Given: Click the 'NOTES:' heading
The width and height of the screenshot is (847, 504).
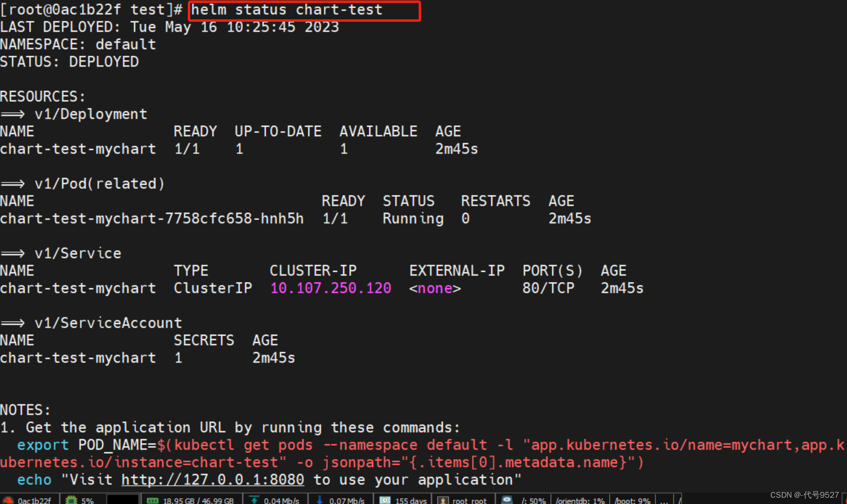Looking at the screenshot, I should pyautogui.click(x=25, y=410).
